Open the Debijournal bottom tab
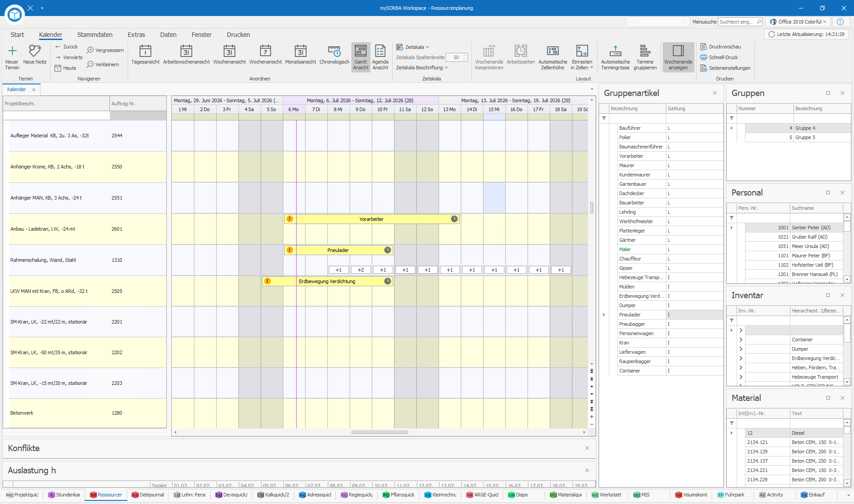 [x=148, y=495]
